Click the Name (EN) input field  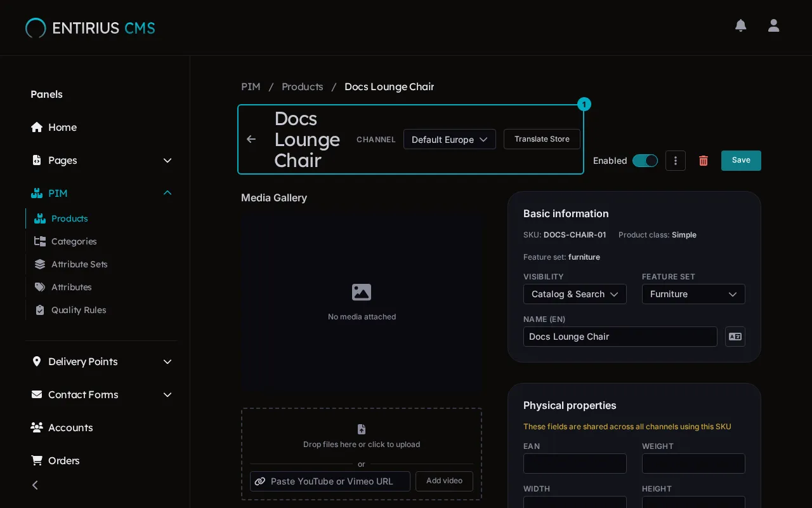[620, 337]
